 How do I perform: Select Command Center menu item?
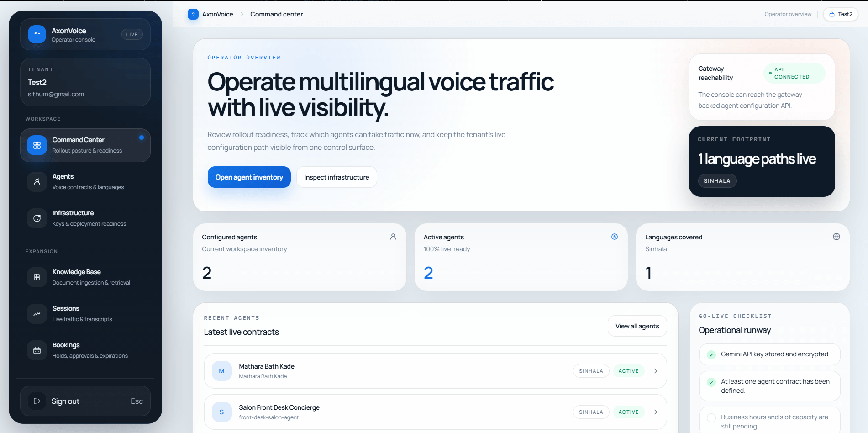(x=85, y=145)
